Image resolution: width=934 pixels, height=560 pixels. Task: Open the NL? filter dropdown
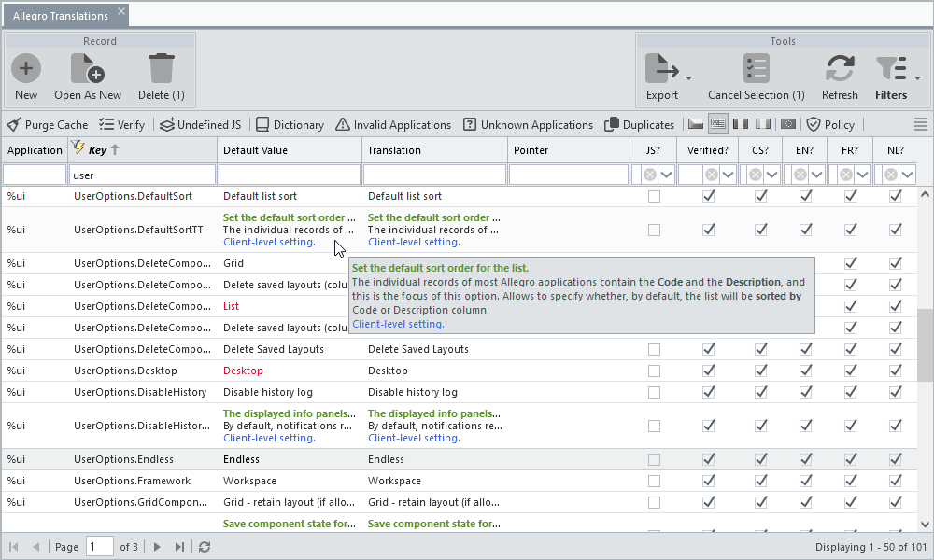click(x=907, y=175)
